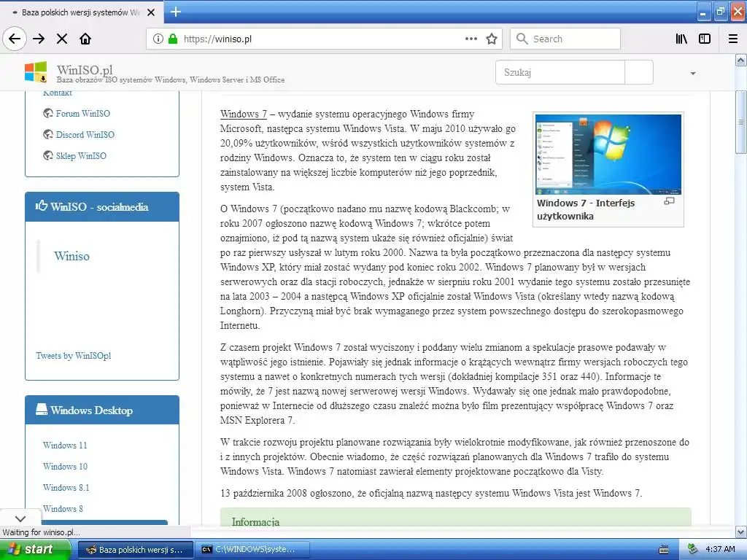747x560 pixels.
Task: Click the green secure connection padlock
Action: coord(173,39)
